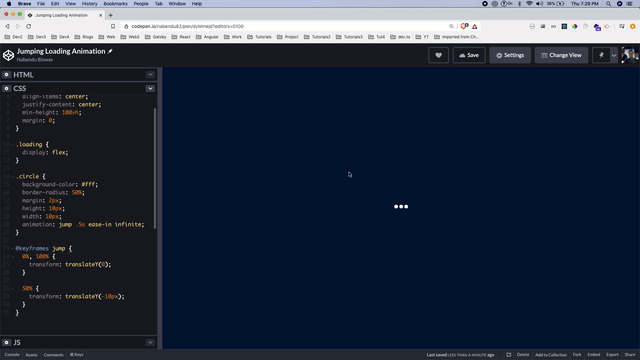The image size is (640, 360).
Task: Open the React bookmarks folder
Action: click(x=181, y=37)
